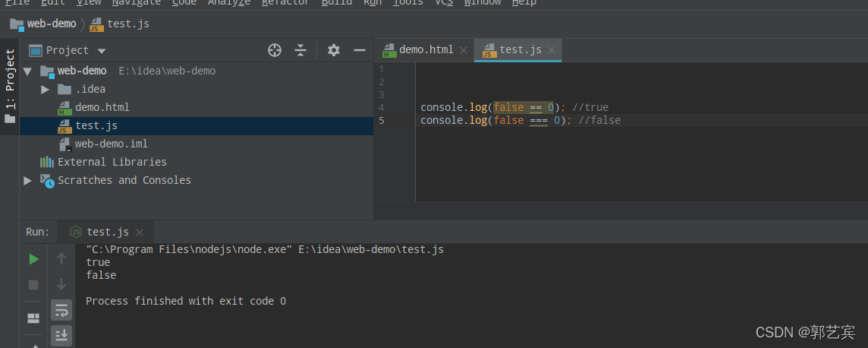Hide the Project tool window

[360, 50]
